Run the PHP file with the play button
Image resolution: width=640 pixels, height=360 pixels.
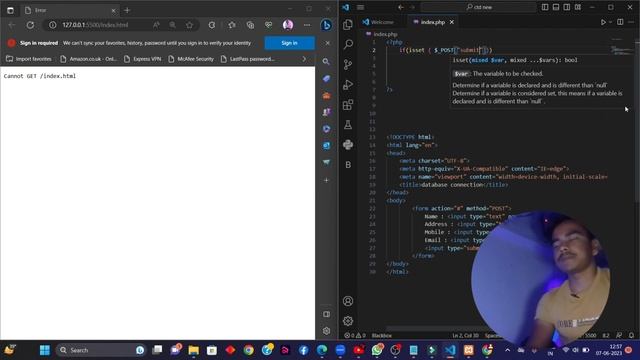pos(603,22)
